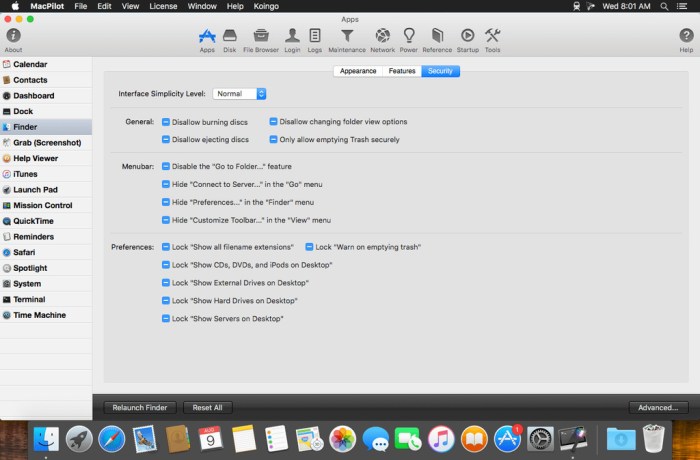The width and height of the screenshot is (700, 460).
Task: Enable Only allow emptying Trash securely
Action: click(x=273, y=140)
